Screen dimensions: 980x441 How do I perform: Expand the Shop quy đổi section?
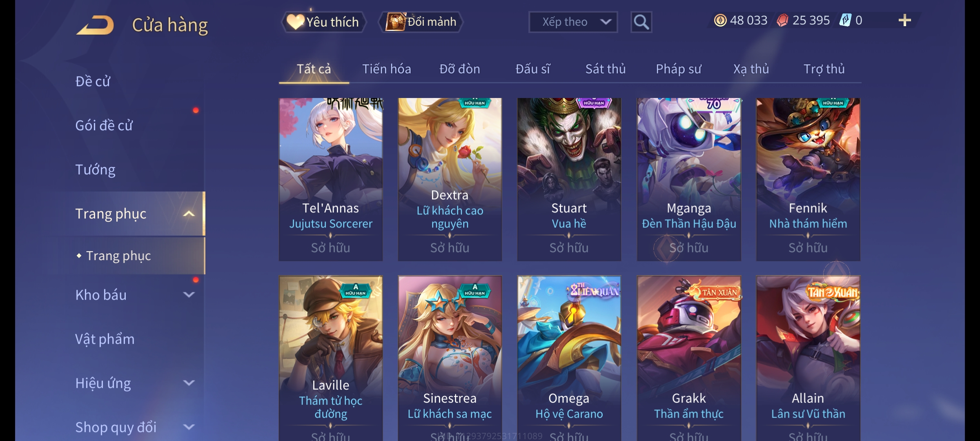[x=189, y=427]
